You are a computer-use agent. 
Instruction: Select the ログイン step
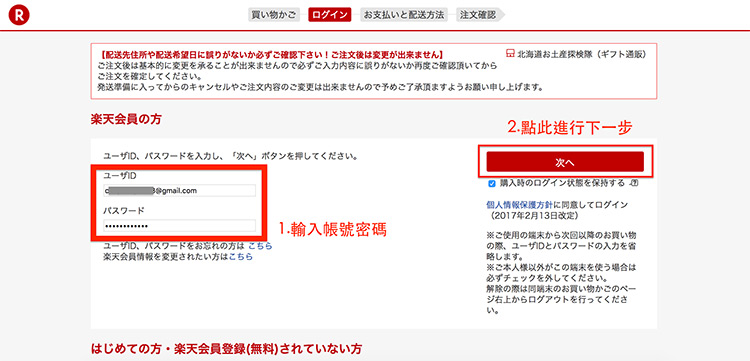[x=330, y=15]
